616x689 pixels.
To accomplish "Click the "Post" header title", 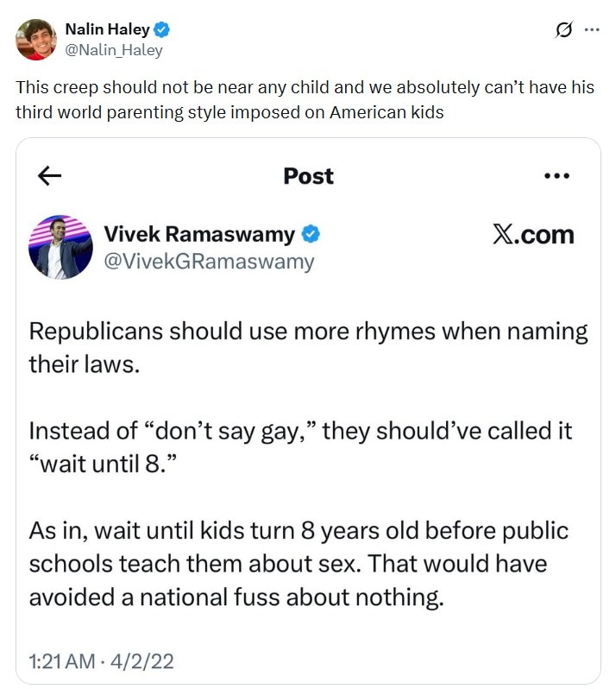I will point(308,176).
